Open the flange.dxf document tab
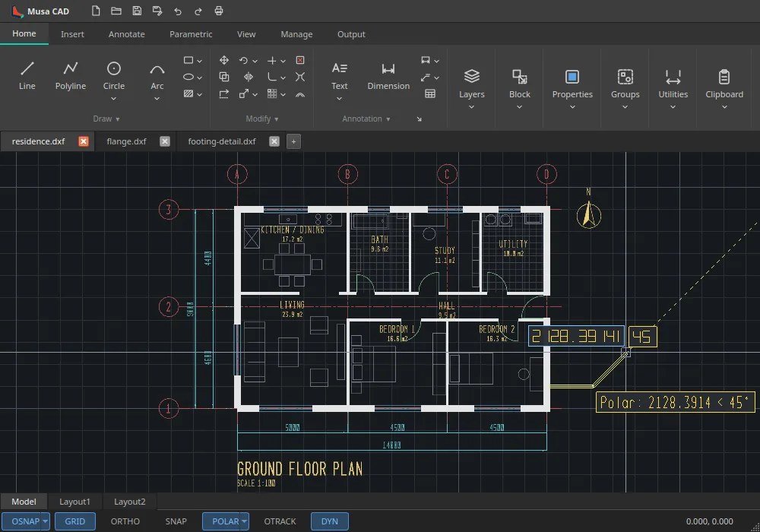Viewport: 760px width, 532px height. coord(126,141)
